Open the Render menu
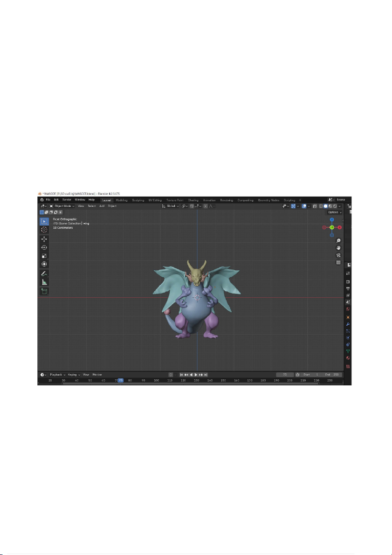This screenshot has height=555, width=392. pyautogui.click(x=67, y=200)
